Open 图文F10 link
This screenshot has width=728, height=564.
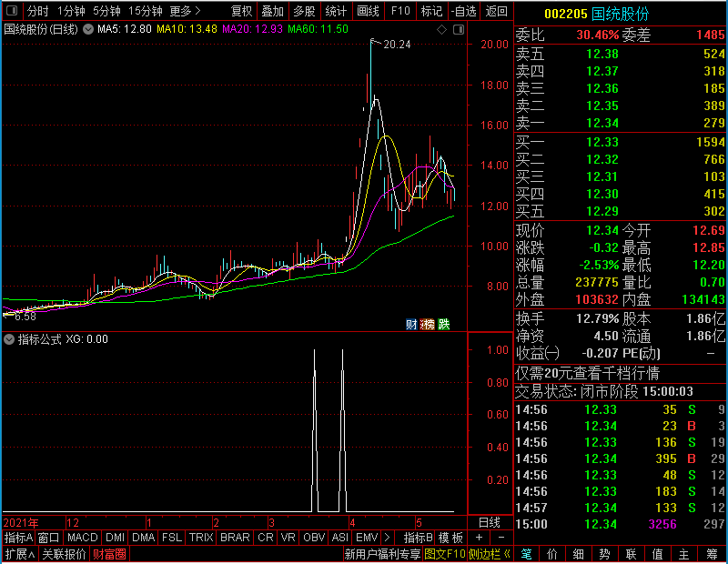[445, 554]
